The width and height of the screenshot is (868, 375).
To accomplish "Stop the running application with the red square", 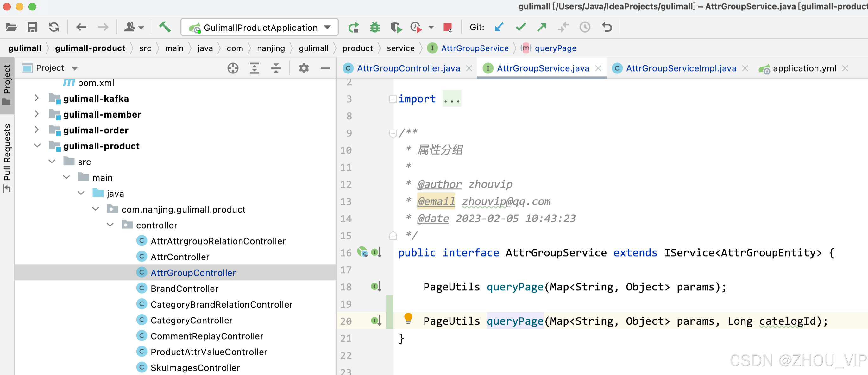I will coord(448,27).
